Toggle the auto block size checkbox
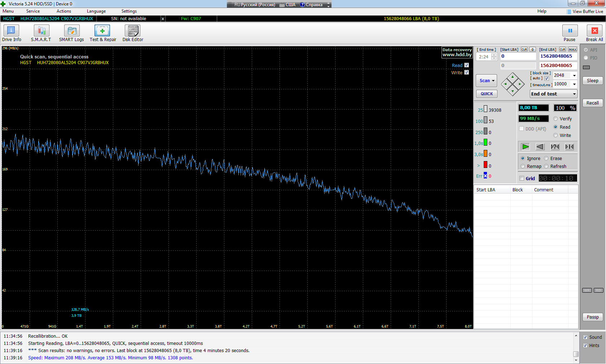The width and height of the screenshot is (606, 364). coord(546,78)
